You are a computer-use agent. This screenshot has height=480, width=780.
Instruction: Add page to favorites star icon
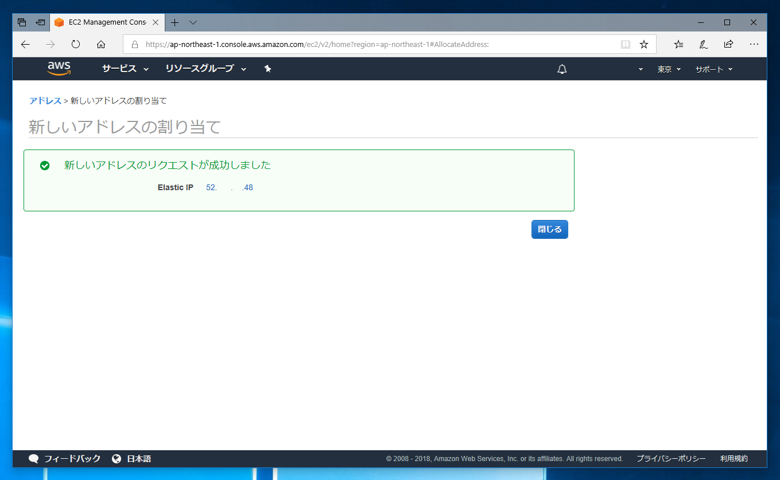644,44
